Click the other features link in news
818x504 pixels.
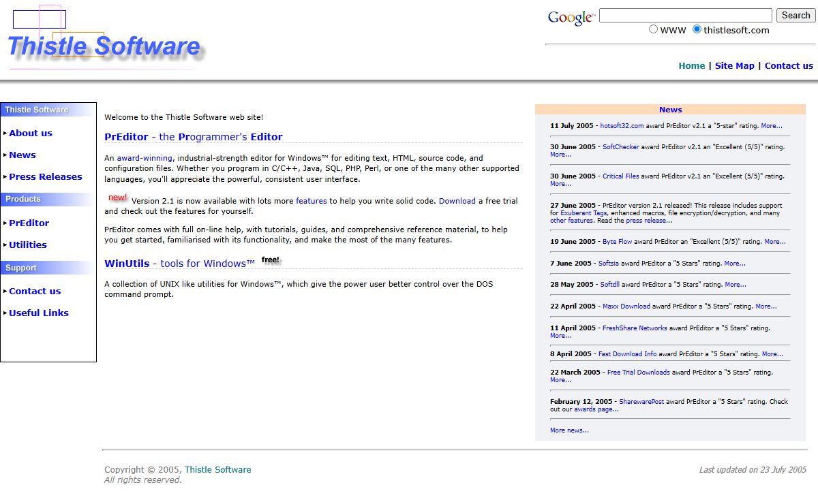[571, 221]
